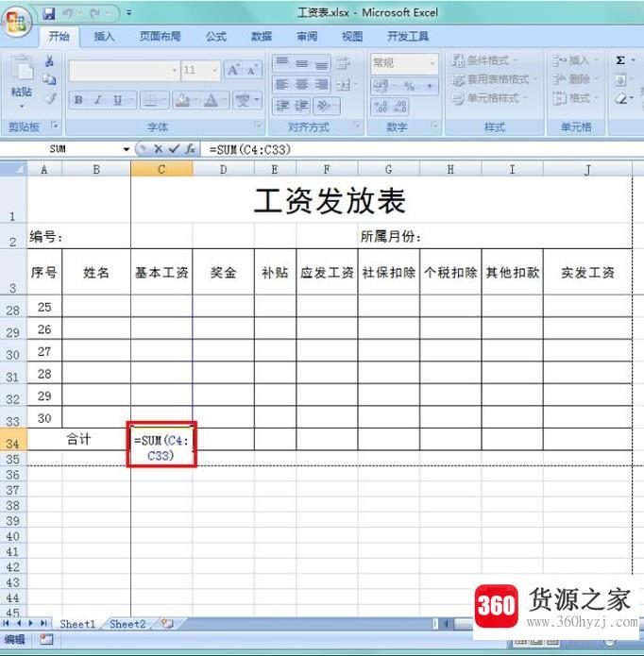Click in the formula bar =SUM(C4:C33)
Viewport: 644px width, 656px height.
pyautogui.click(x=422, y=149)
